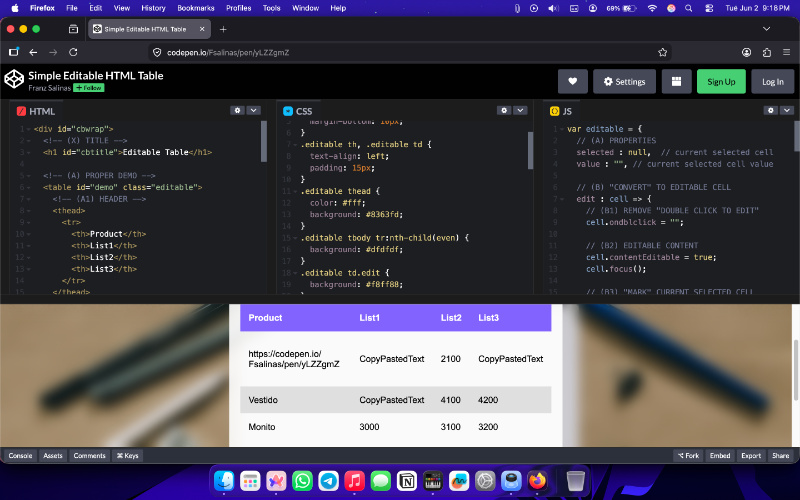Open Music app from the Dock
The image size is (800, 500).
click(x=355, y=480)
